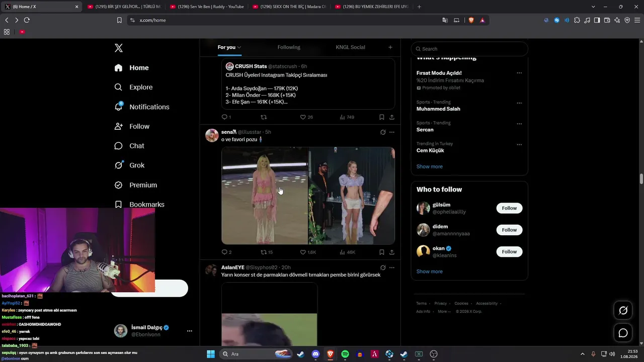
Task: Switch to the Sen Ve Ben YouTube tab
Action: 206,7
